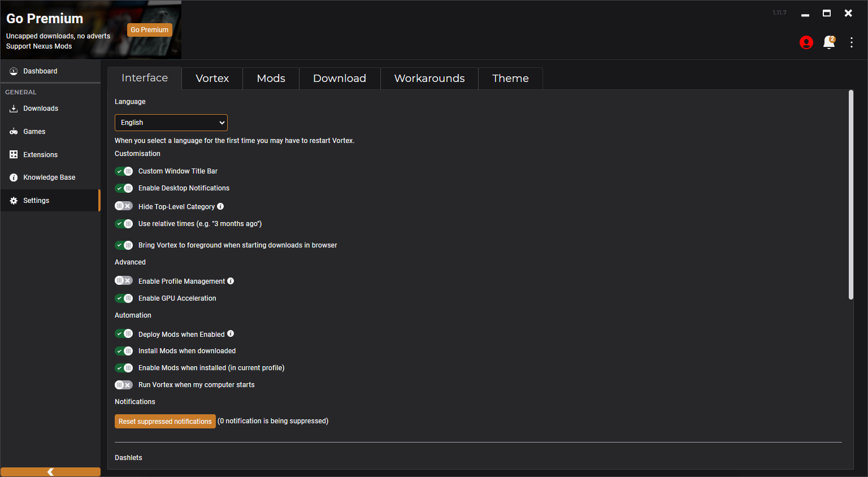Click the '0 notification is being suppressed' text
868x477 pixels.
(x=273, y=421)
